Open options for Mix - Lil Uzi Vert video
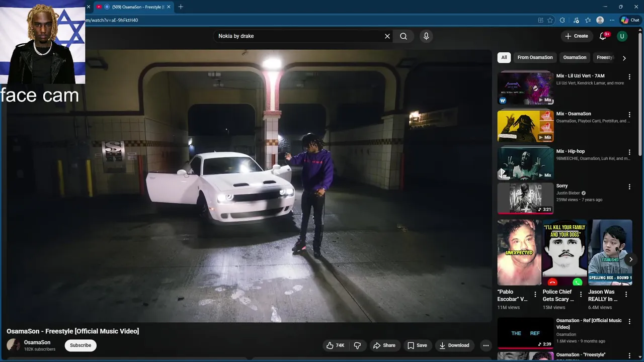 coord(629,77)
